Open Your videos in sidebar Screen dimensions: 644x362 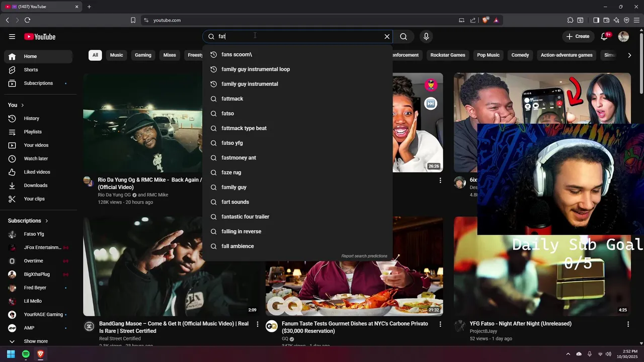(x=38, y=145)
